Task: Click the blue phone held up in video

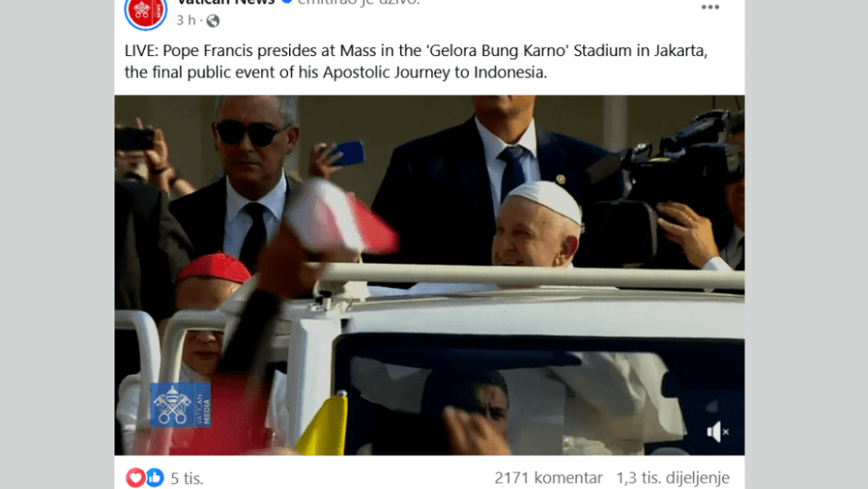Action: [x=348, y=154]
